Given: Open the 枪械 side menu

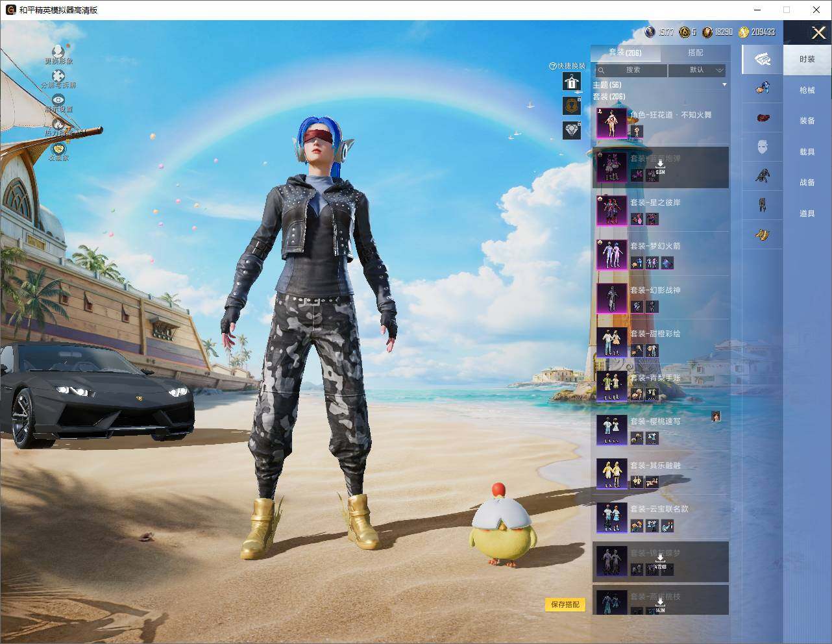Looking at the screenshot, I should (807, 90).
